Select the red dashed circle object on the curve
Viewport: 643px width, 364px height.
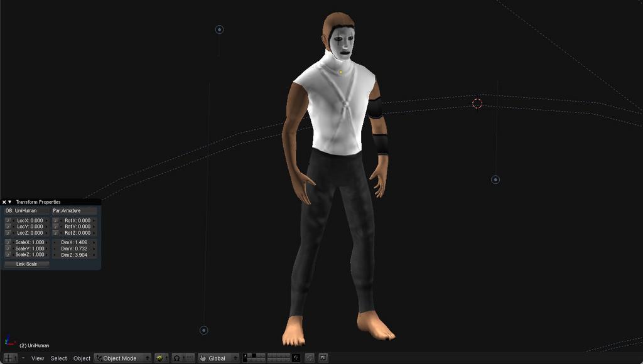click(477, 104)
